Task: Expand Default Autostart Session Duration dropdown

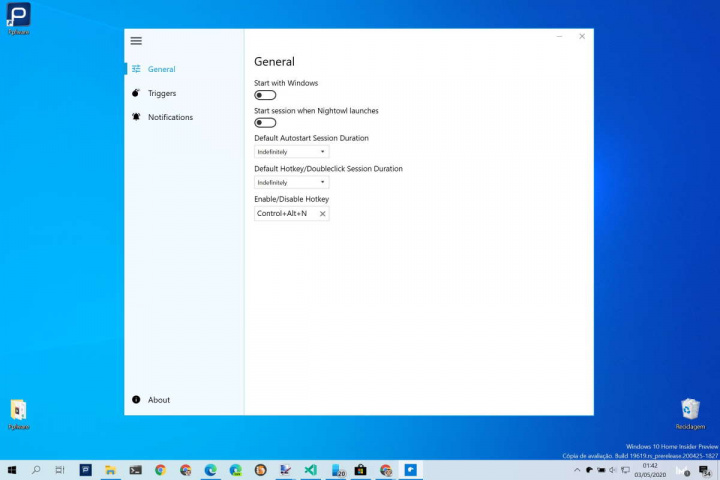Action: (291, 152)
